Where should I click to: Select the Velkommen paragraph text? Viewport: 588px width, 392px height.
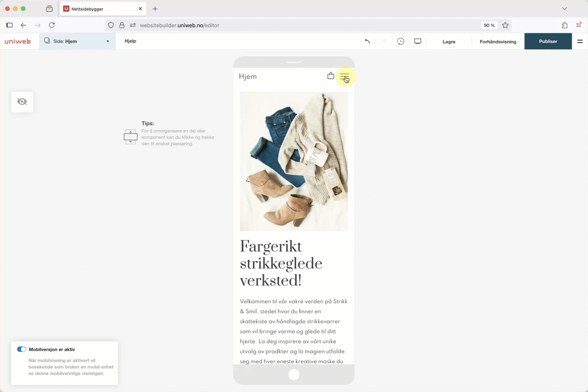pos(294,331)
